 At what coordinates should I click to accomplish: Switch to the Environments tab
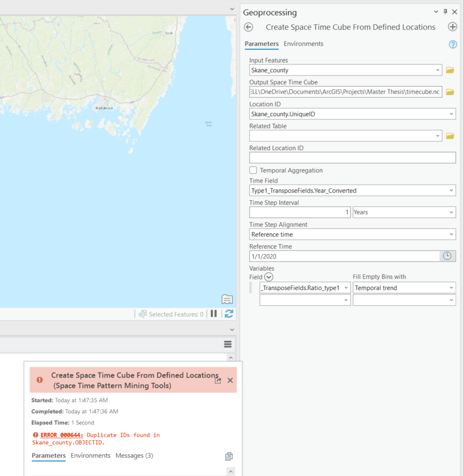pyautogui.click(x=303, y=44)
